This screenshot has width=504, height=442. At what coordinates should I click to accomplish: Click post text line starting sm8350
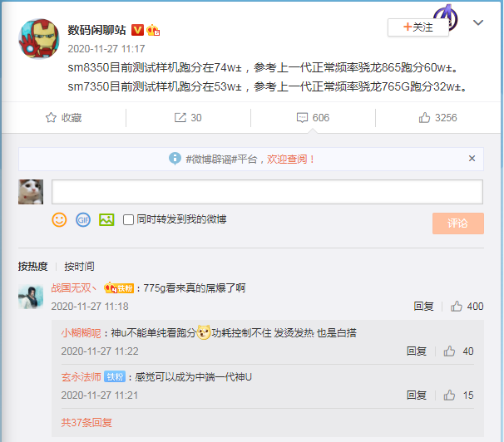263,68
